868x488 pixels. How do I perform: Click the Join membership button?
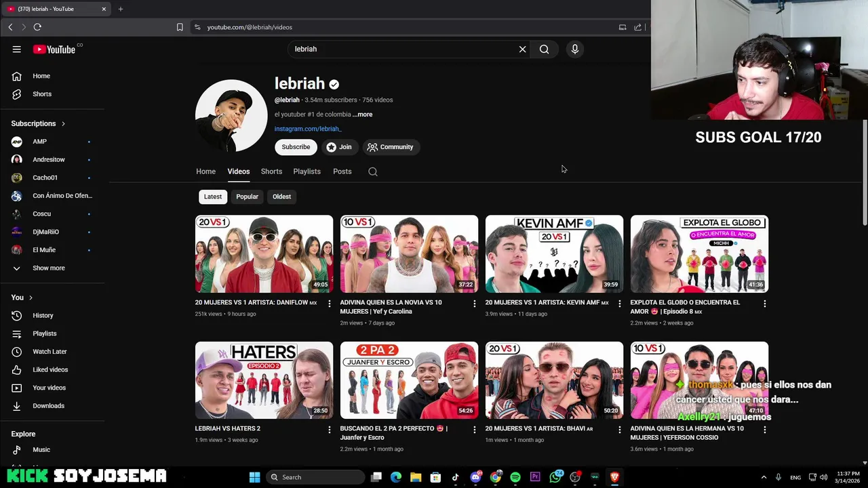[x=338, y=147]
